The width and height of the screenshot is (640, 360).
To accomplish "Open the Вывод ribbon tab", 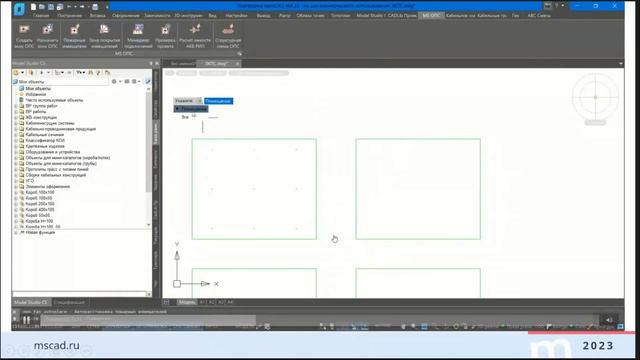I will 263,16.
